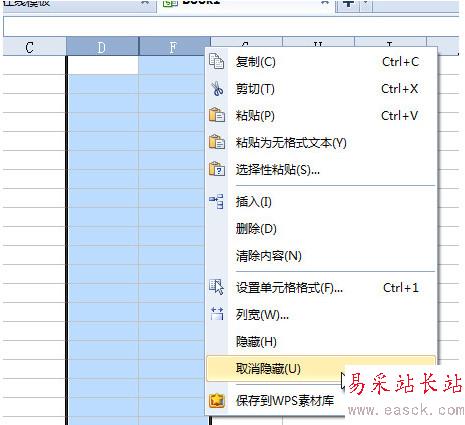This screenshot has height=425, width=465.
Task: Choose 保存到WPS素材库 entry
Action: 285,400
